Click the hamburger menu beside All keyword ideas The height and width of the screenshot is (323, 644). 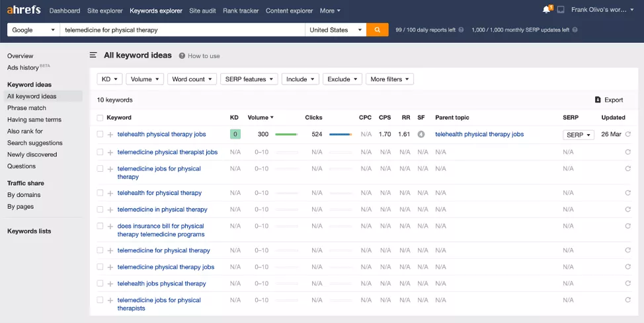(x=93, y=55)
